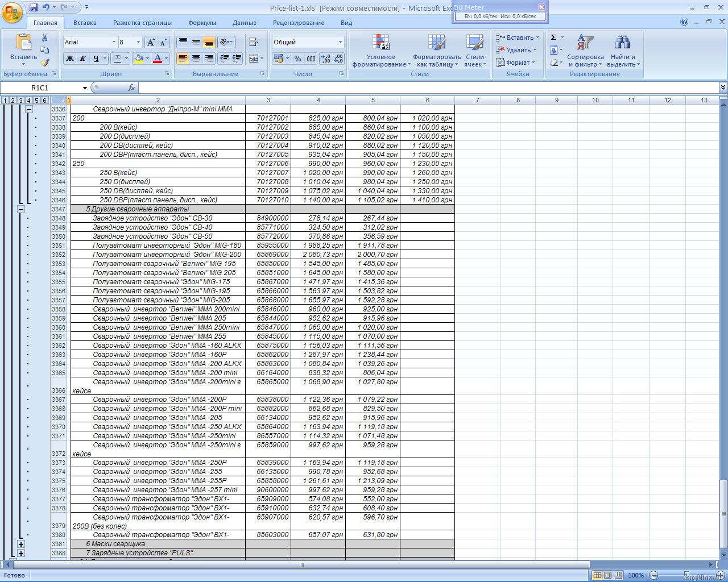Apply the thousands separator format

point(311,58)
